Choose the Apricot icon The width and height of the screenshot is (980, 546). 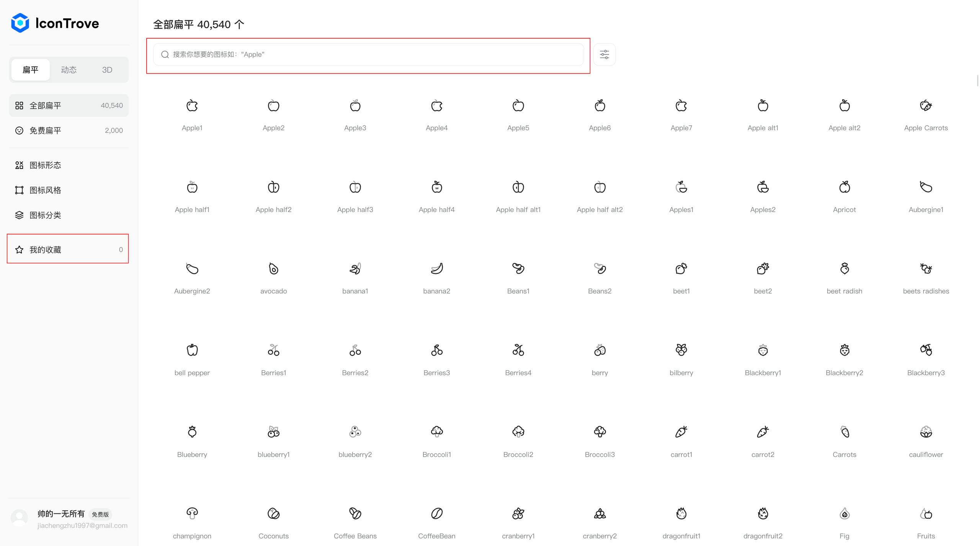point(844,187)
